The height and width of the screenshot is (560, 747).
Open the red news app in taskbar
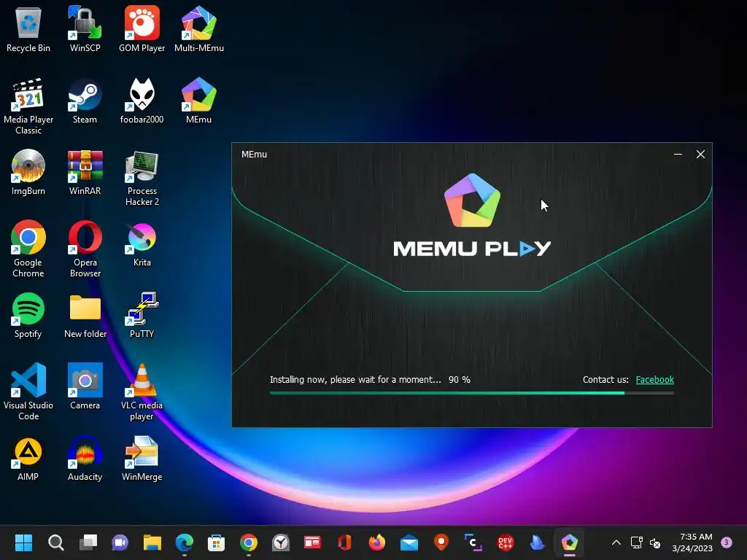(x=312, y=542)
